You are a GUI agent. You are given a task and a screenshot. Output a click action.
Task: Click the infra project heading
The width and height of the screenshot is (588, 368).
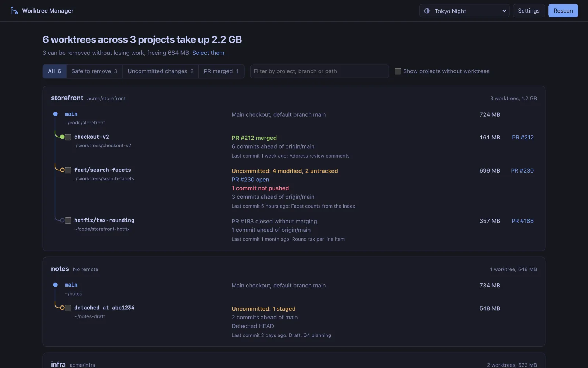[58, 364]
